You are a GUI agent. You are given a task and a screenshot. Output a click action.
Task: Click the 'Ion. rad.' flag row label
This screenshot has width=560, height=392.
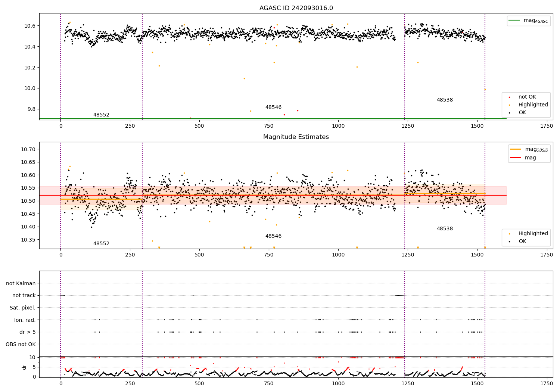click(25, 320)
